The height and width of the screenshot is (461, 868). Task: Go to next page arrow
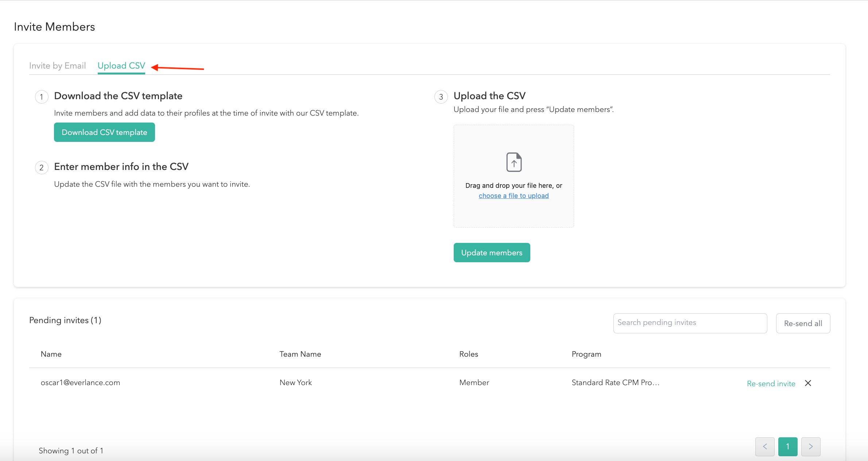(x=811, y=446)
